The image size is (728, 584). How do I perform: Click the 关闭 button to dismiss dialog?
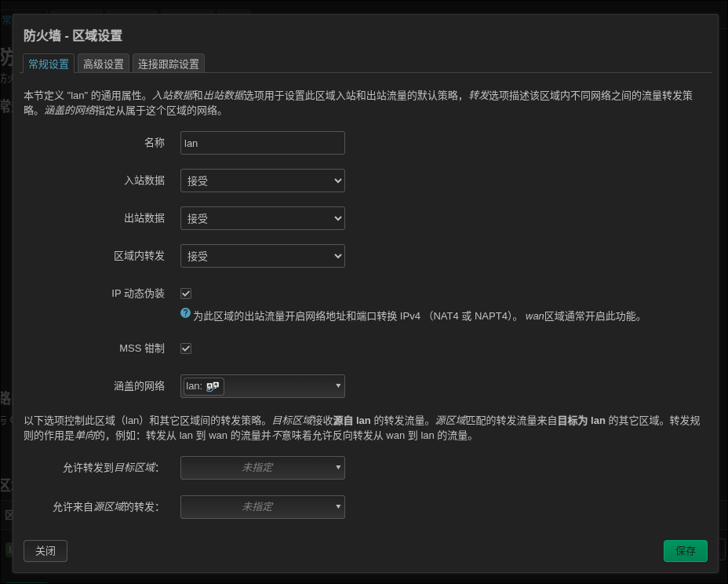pyautogui.click(x=45, y=551)
